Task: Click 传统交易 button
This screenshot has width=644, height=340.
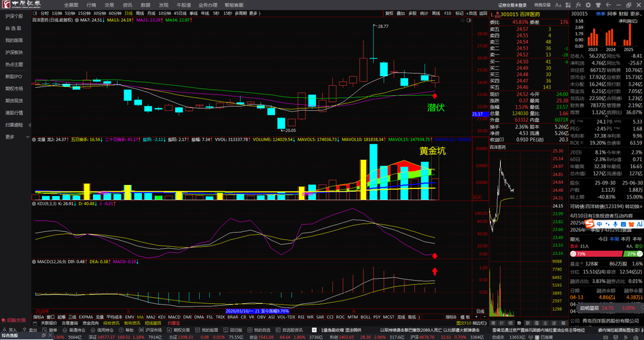Action: pos(542,5)
